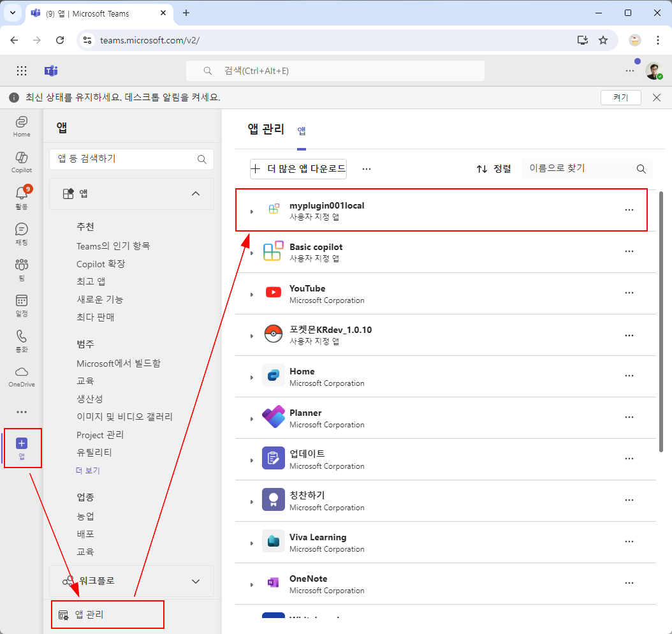Click the Teams logo in the header
Screen dimensions: 672x634
point(51,71)
